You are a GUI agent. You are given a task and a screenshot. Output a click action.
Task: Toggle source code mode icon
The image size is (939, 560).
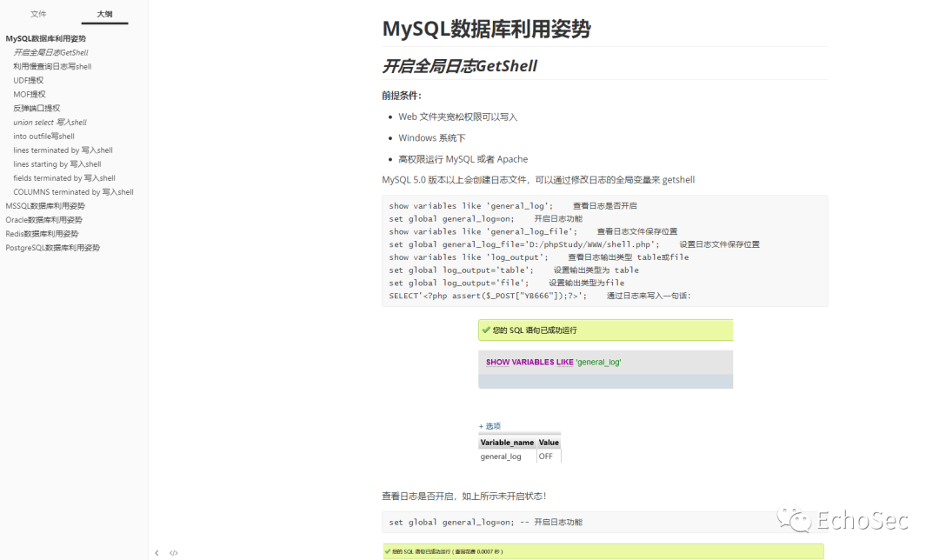pos(174,553)
